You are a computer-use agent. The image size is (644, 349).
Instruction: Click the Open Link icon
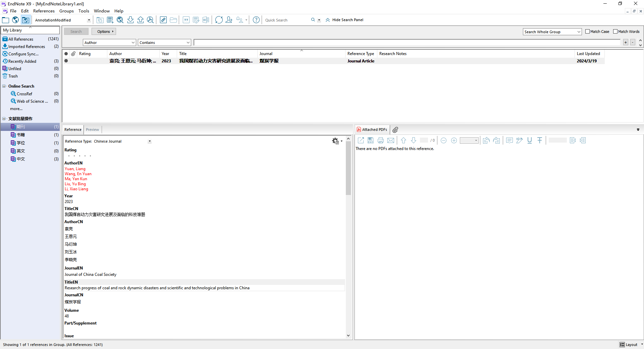(163, 20)
